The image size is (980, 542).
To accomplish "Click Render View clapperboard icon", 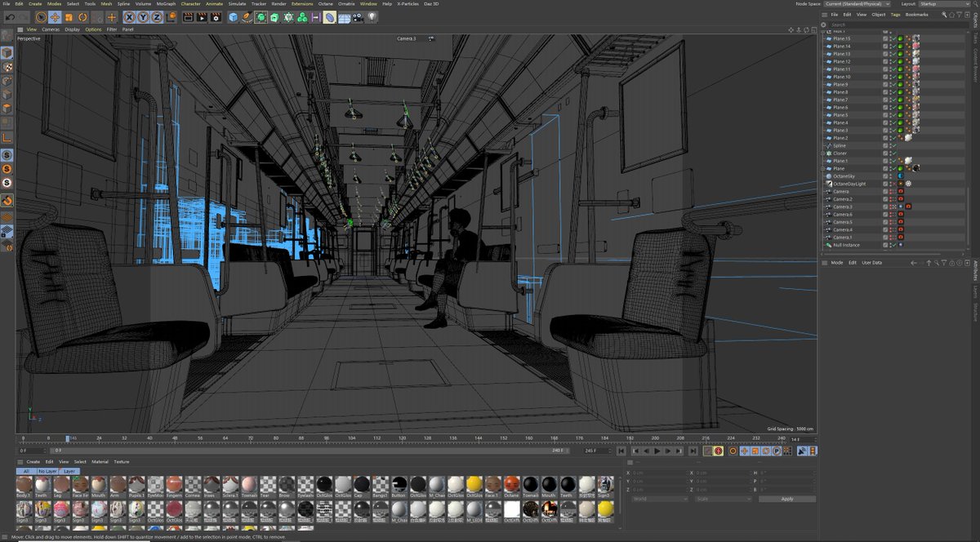I will 188,16.
